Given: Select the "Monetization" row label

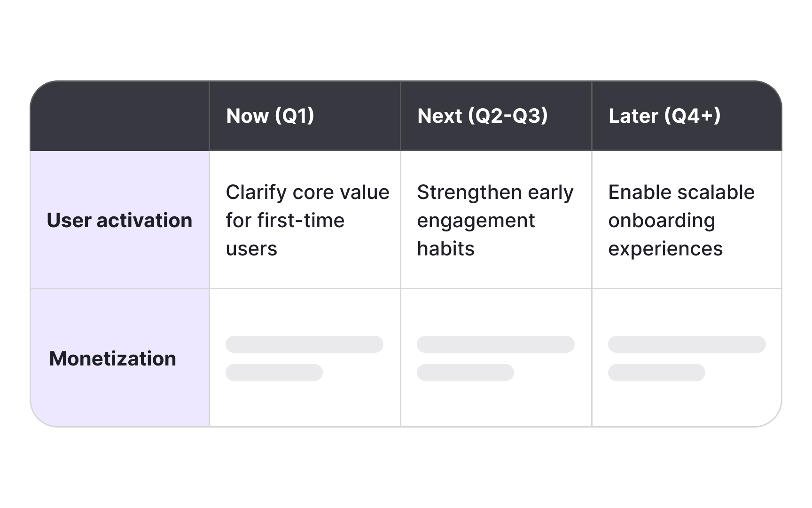Looking at the screenshot, I should click(x=113, y=358).
